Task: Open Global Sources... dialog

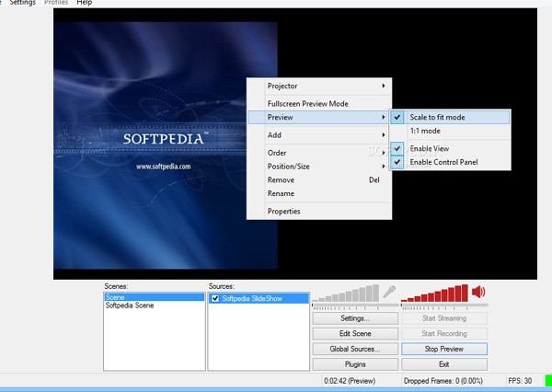Action: (x=355, y=349)
